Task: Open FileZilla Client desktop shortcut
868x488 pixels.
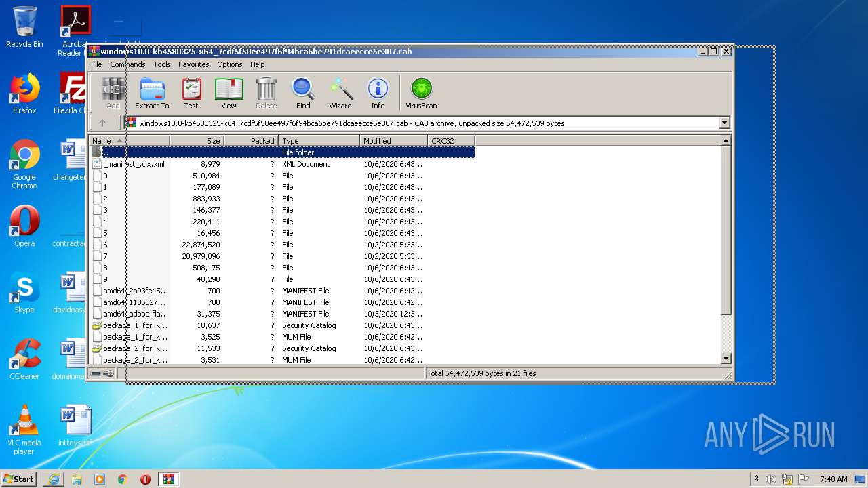Action: coord(72,94)
